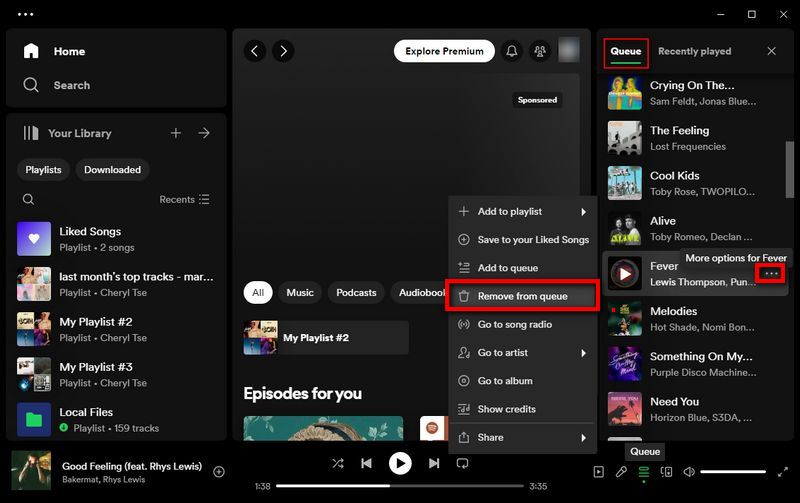Choose Save to your Liked Songs

pyautogui.click(x=522, y=240)
